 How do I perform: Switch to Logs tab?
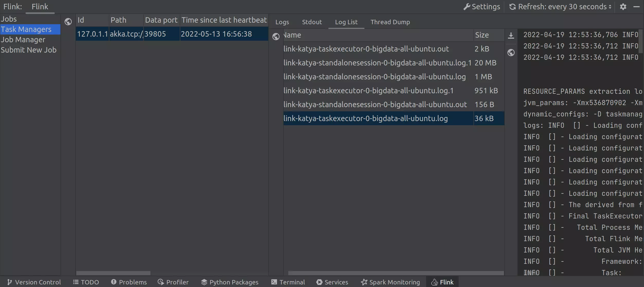tap(282, 22)
